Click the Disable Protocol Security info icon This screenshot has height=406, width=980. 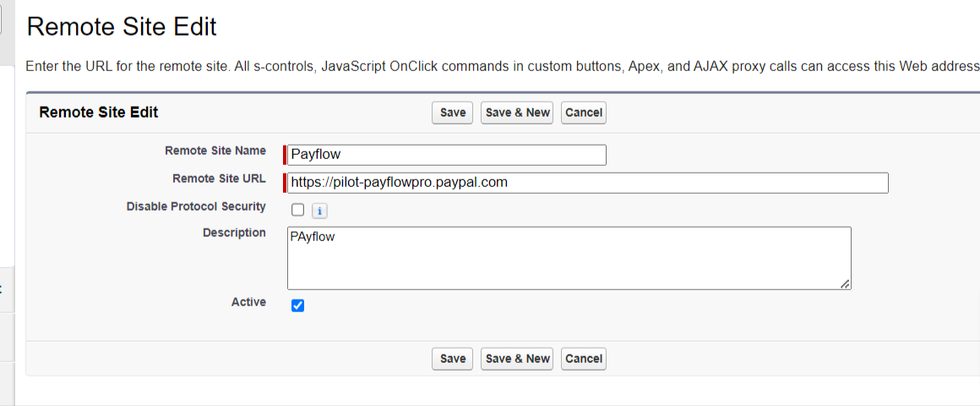coord(319,211)
